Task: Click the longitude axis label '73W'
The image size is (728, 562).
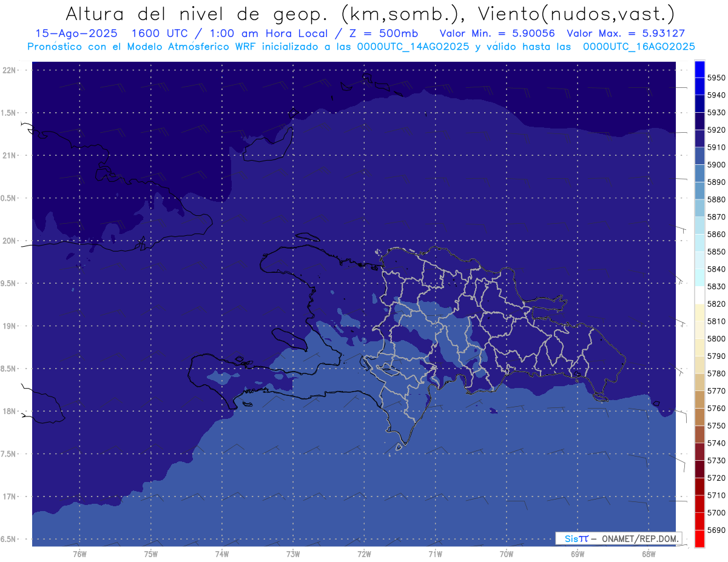Action: pyautogui.click(x=293, y=554)
